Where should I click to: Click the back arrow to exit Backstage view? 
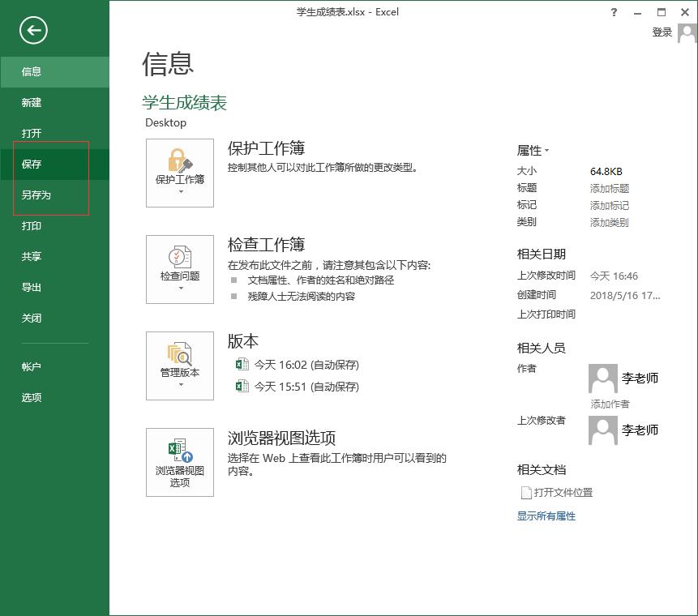coord(32,30)
